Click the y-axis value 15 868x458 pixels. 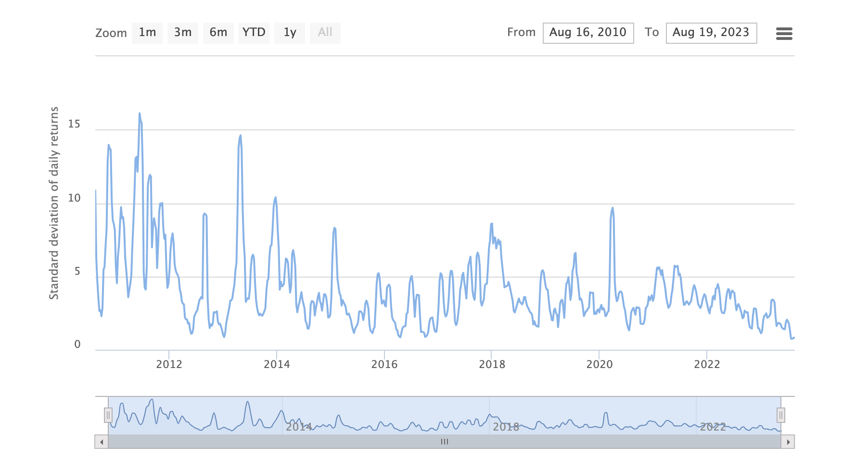tap(74, 124)
